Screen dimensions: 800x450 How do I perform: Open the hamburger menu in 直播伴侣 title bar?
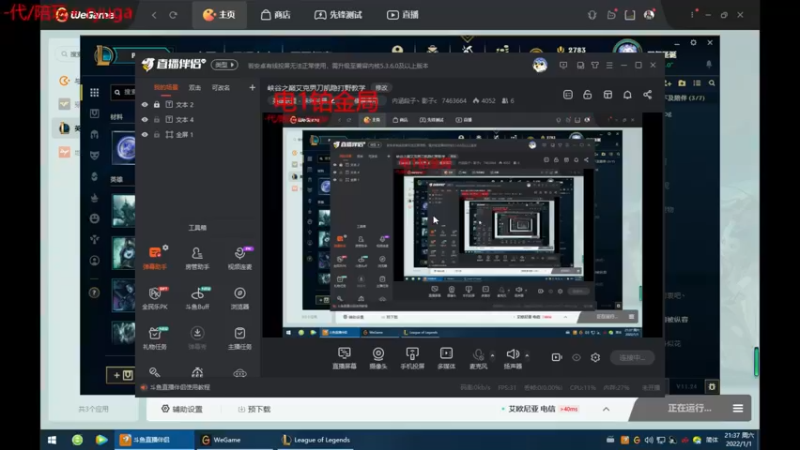[609, 65]
